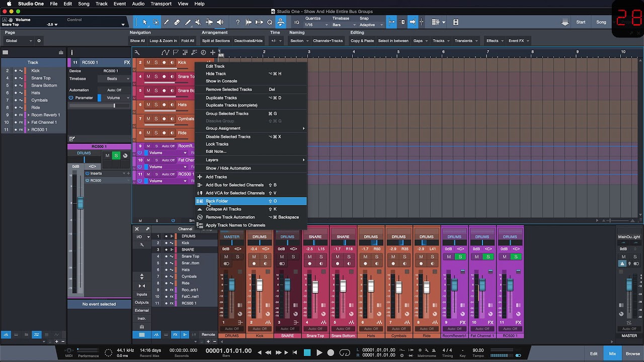This screenshot has width=644, height=362.
Task: Open the Gaps editing dropdown
Action: [420, 41]
